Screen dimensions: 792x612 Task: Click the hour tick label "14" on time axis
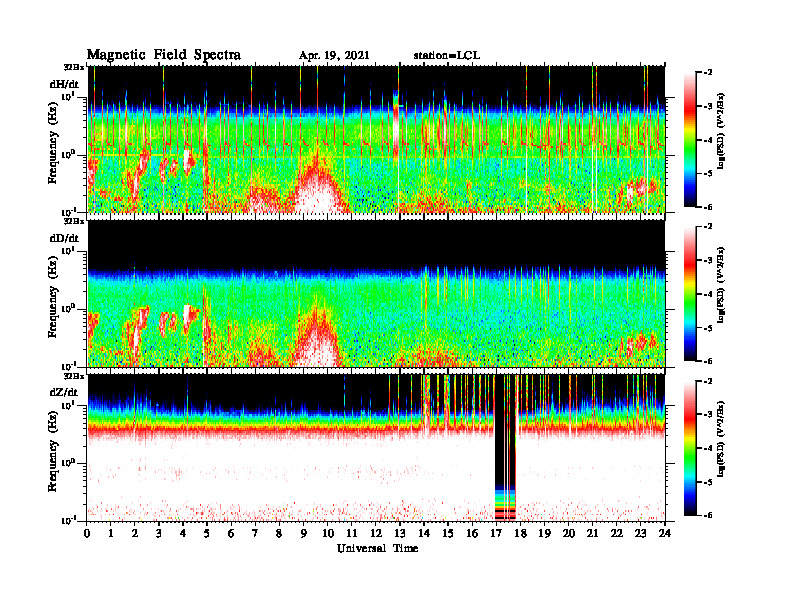(x=424, y=534)
